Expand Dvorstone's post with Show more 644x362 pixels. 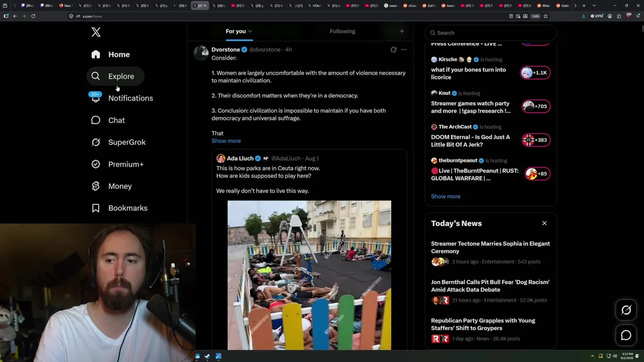(x=226, y=141)
